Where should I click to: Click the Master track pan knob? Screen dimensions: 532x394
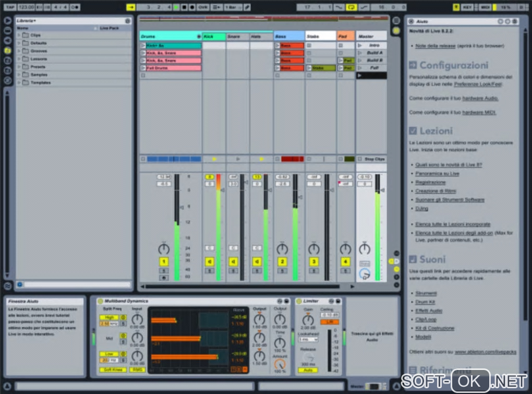pyautogui.click(x=365, y=249)
